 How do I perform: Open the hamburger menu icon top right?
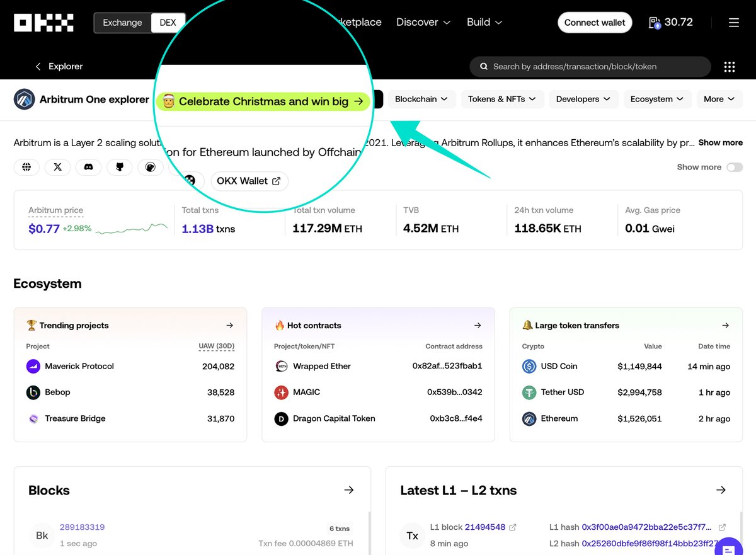[734, 22]
